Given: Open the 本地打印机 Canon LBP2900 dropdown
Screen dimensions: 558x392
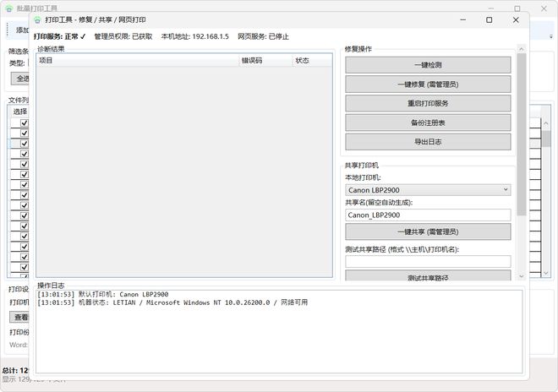Looking at the screenshot, I should coord(428,190).
